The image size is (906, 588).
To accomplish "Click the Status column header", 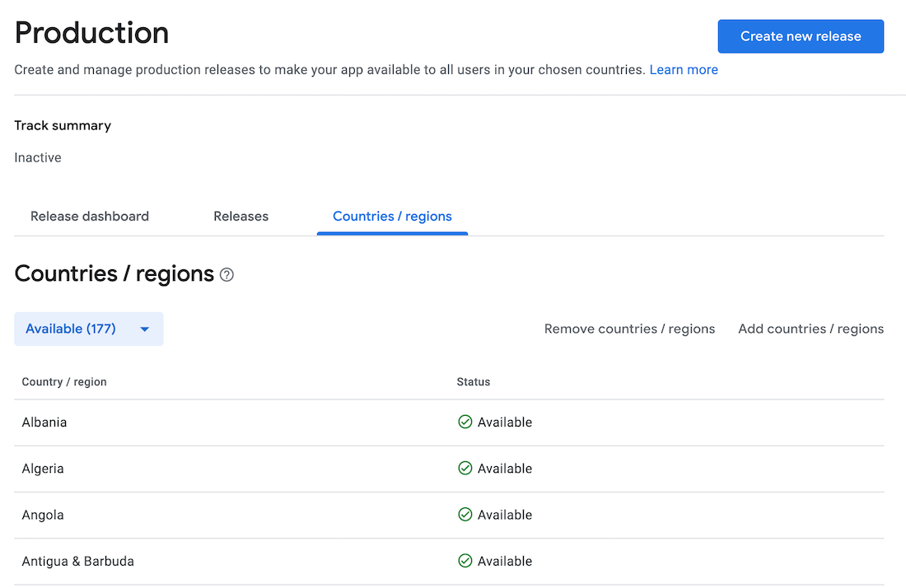I will (474, 382).
